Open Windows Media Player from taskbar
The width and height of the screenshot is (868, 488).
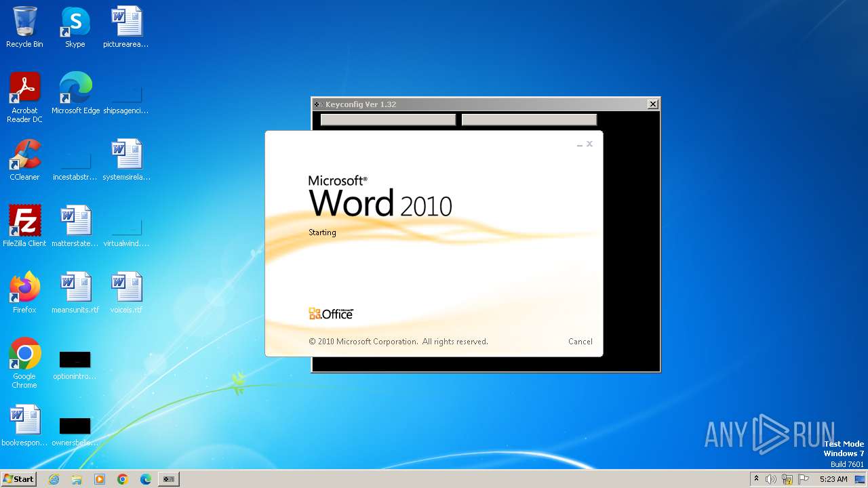[100, 479]
